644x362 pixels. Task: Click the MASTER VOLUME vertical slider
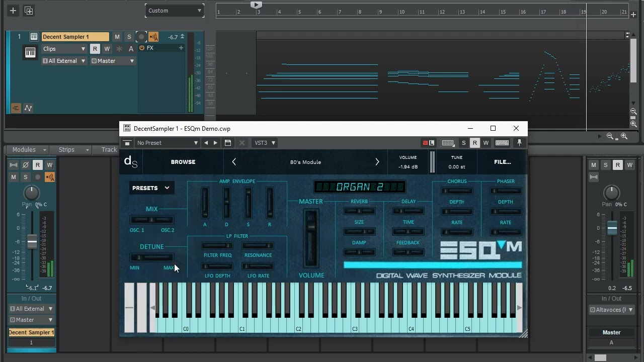311,239
